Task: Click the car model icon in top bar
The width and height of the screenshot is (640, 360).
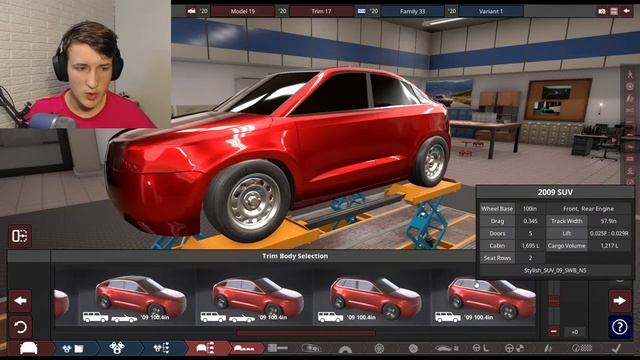Action: click(x=191, y=11)
